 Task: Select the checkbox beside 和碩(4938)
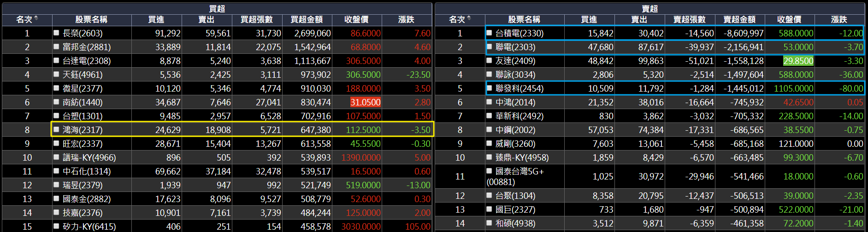coord(489,223)
